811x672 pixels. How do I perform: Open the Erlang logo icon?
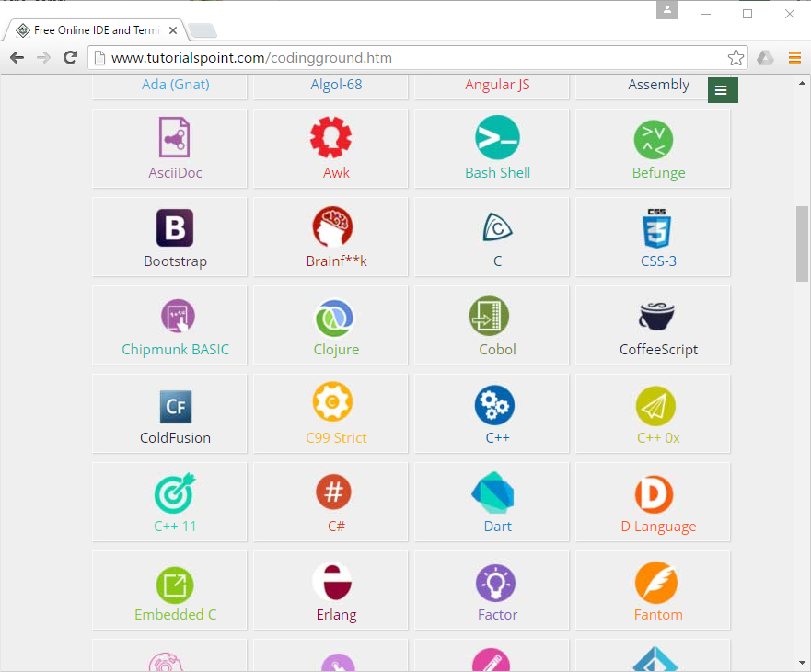coord(332,581)
